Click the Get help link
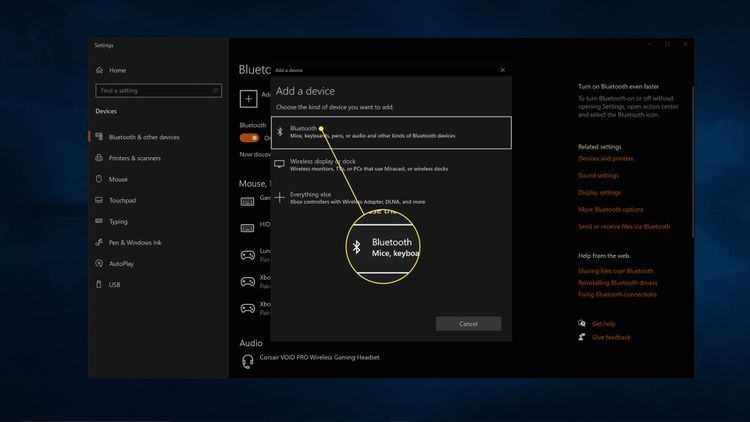The image size is (750, 422). [x=604, y=324]
